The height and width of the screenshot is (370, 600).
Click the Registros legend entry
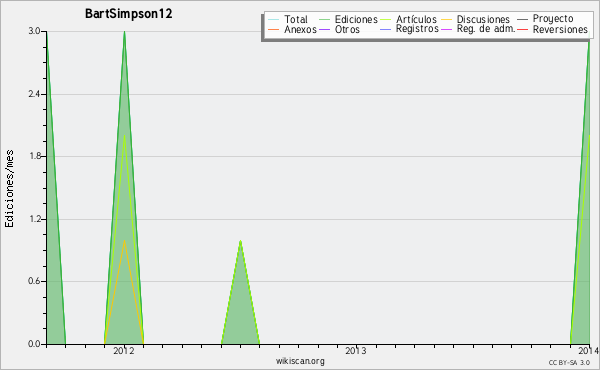(x=409, y=29)
